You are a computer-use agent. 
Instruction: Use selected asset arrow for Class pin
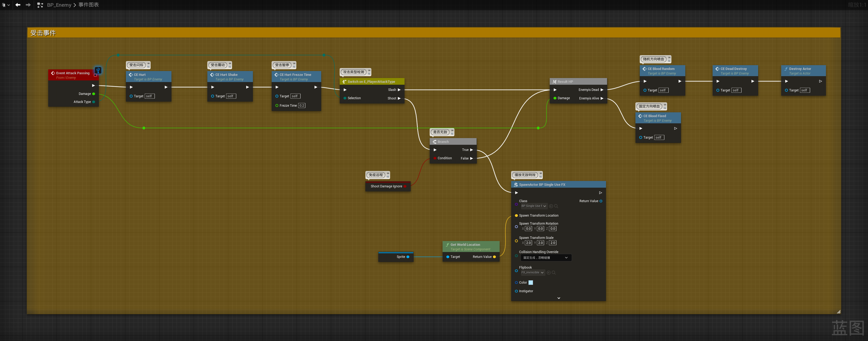click(x=551, y=206)
